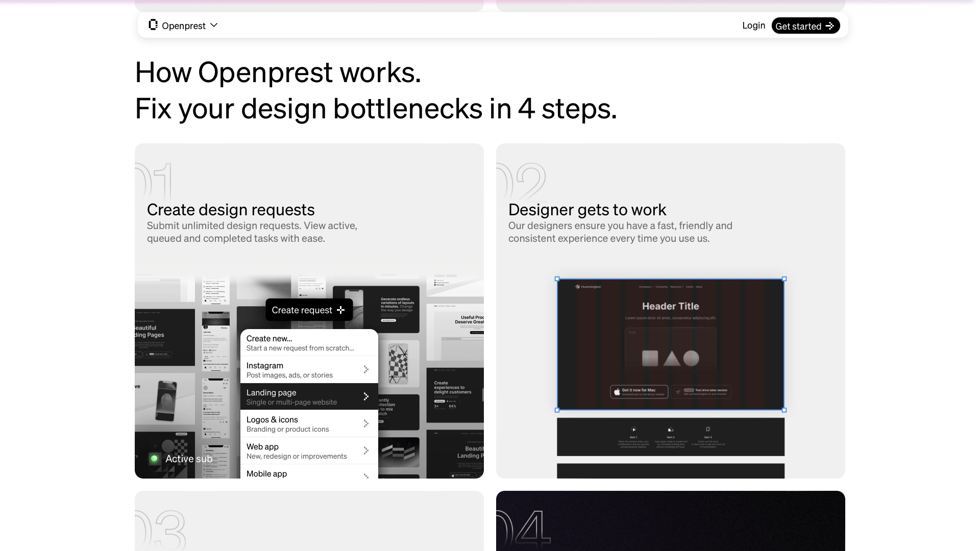Image resolution: width=980 pixels, height=551 pixels.
Task: Expand the Instagram row chevron
Action: 366,369
